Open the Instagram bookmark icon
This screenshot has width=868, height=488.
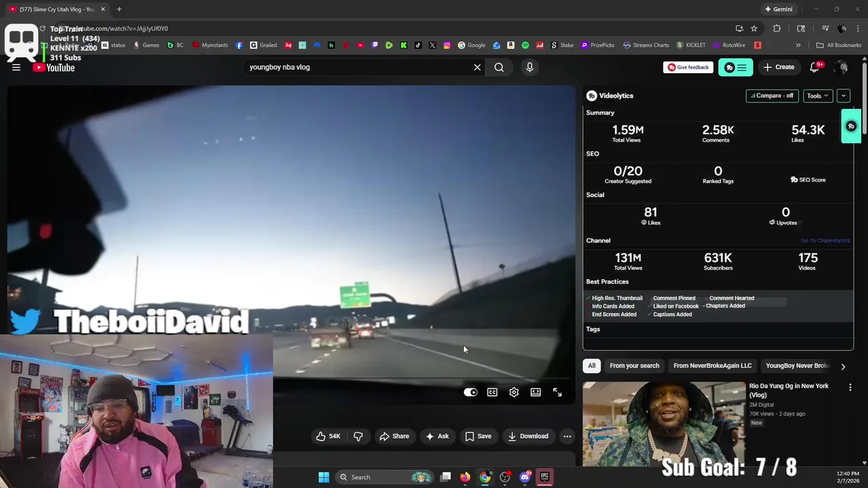pyautogui.click(x=447, y=45)
